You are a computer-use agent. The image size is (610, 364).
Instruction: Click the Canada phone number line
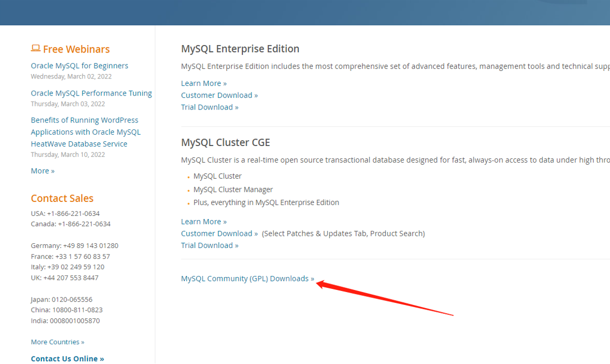(x=71, y=224)
